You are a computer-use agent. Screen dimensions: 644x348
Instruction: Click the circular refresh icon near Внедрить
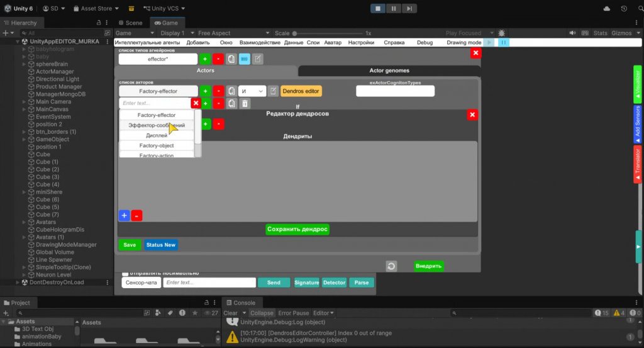pos(391,266)
